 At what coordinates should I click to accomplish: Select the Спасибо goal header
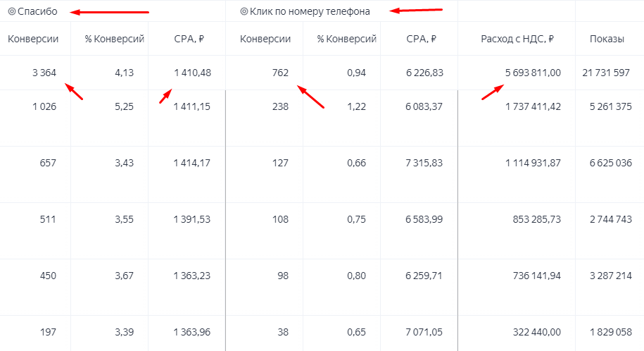pos(33,11)
